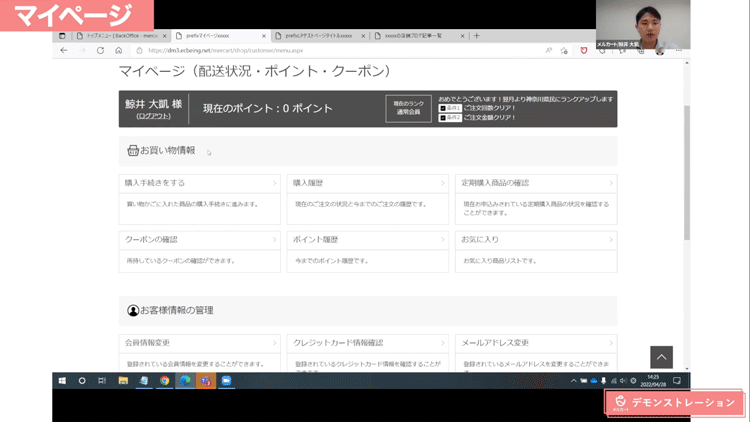Go back using browser back arrow
Viewport: 750px width, 422px height.
(64, 50)
